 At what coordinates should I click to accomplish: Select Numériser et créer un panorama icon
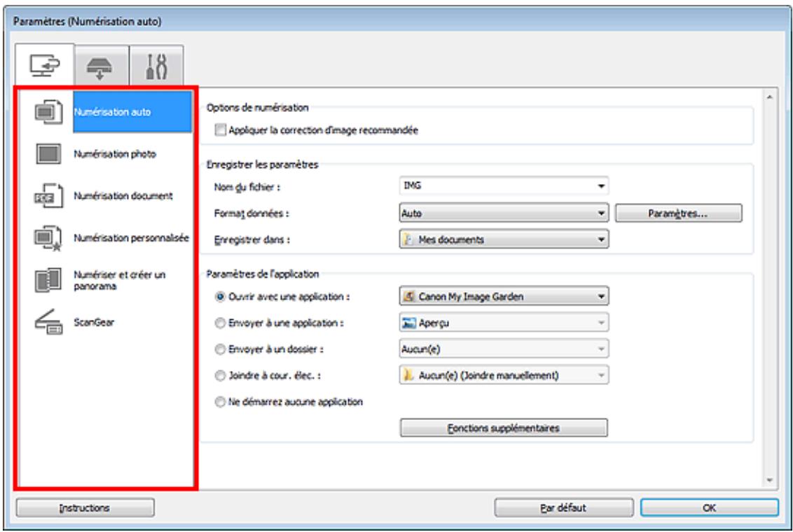pyautogui.click(x=46, y=281)
